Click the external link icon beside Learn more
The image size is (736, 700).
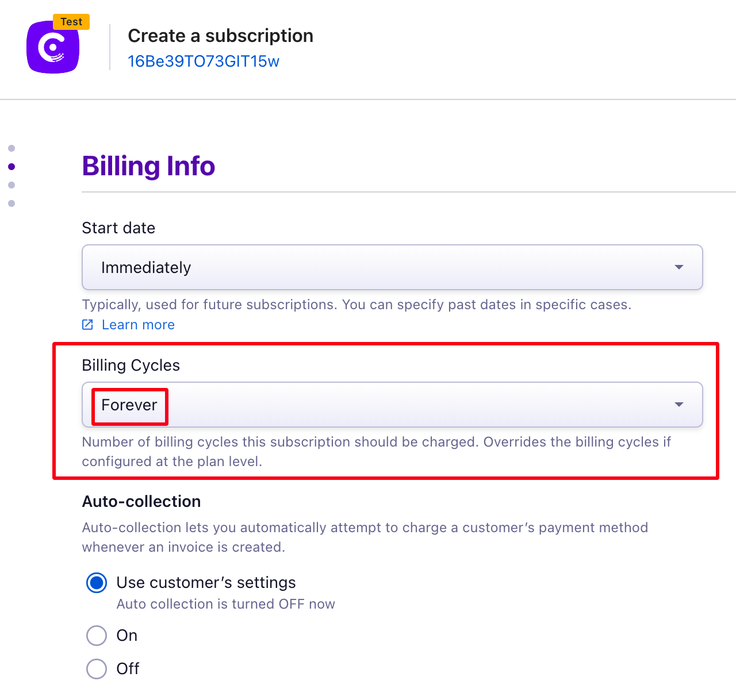click(87, 325)
